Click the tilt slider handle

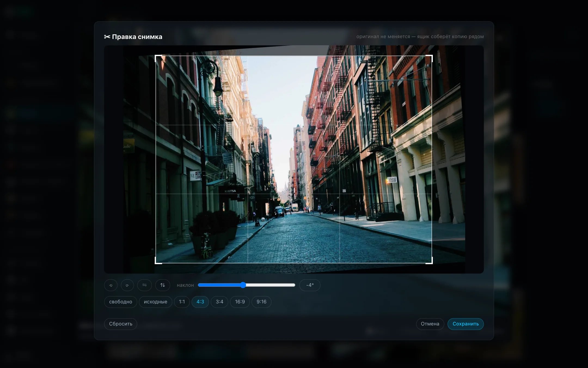coord(243,285)
